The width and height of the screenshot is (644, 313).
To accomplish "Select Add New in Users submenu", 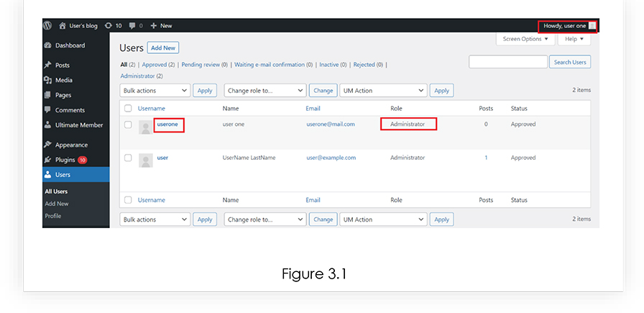I will coord(57,204).
